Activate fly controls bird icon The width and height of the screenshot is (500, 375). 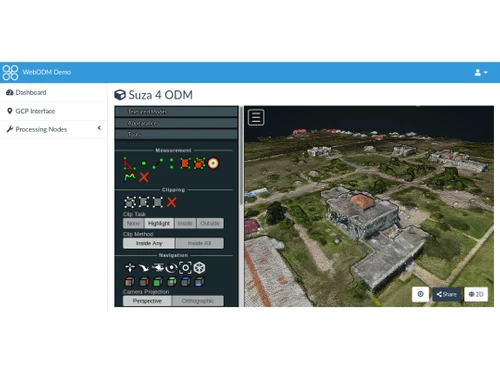[x=144, y=268]
